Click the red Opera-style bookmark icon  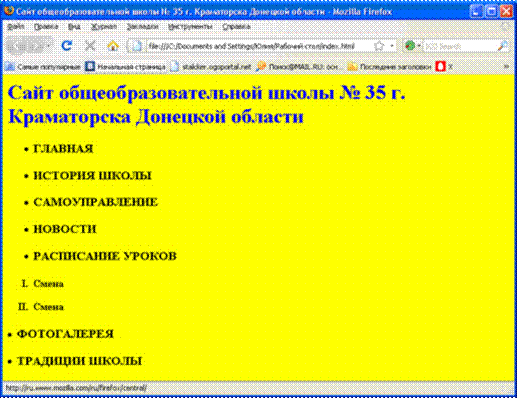(440, 67)
